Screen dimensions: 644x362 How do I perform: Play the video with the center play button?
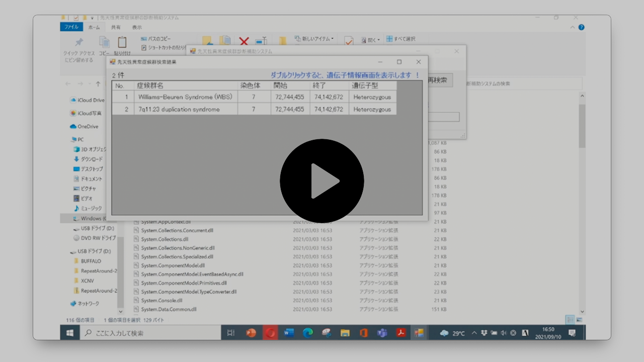click(322, 181)
